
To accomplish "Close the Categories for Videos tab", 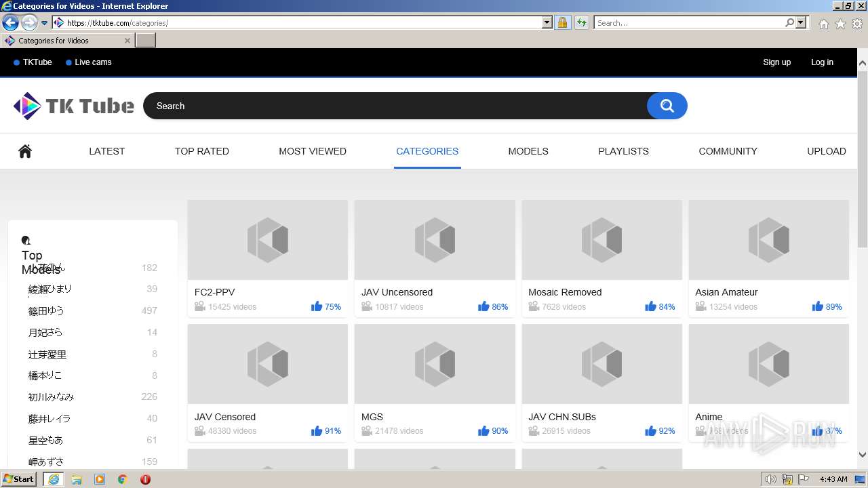I will pos(127,41).
